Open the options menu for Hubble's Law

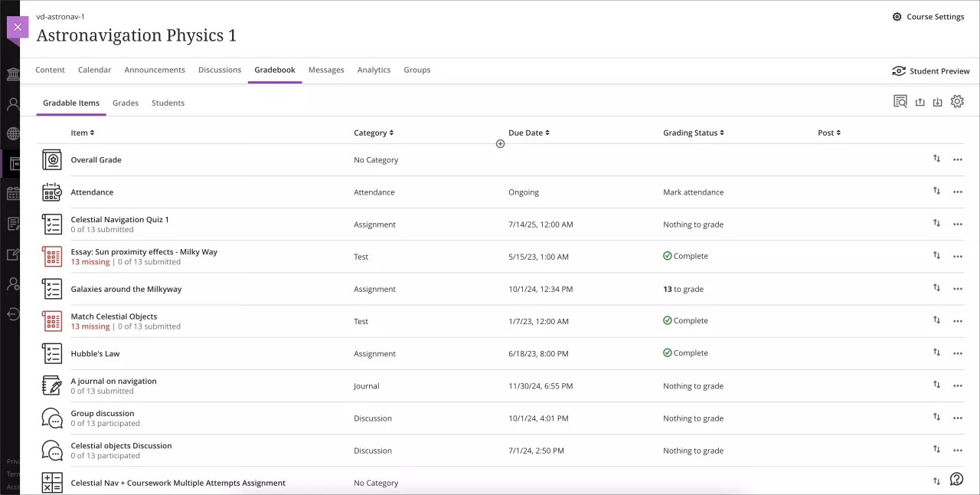pyautogui.click(x=958, y=353)
